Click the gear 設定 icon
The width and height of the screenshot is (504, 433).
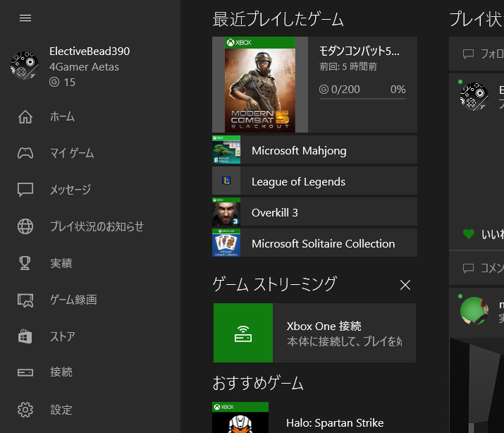[25, 410]
